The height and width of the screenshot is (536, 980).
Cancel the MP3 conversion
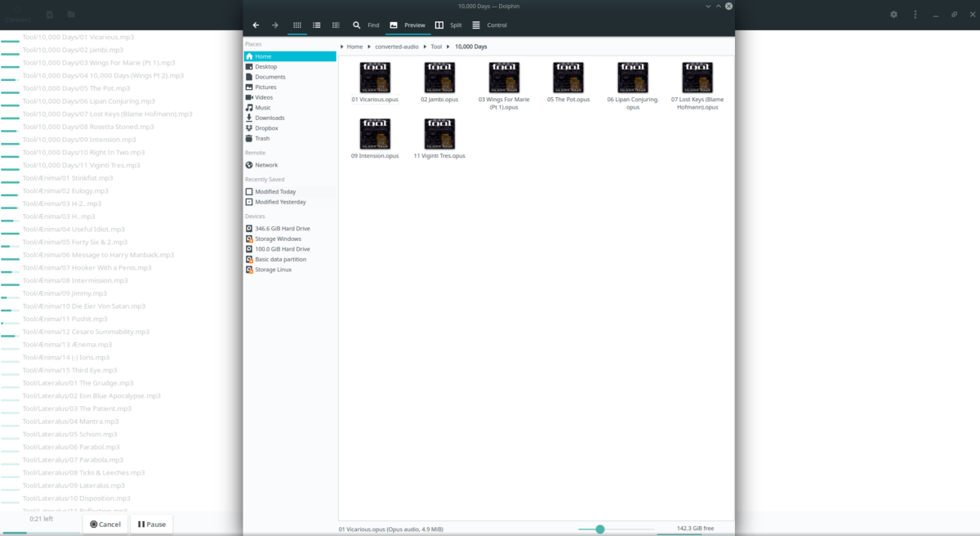coord(105,524)
